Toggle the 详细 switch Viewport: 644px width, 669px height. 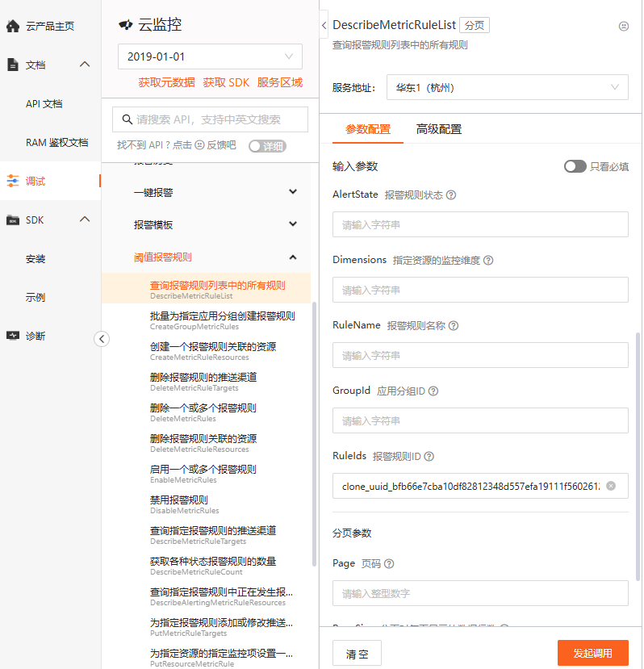(x=267, y=146)
